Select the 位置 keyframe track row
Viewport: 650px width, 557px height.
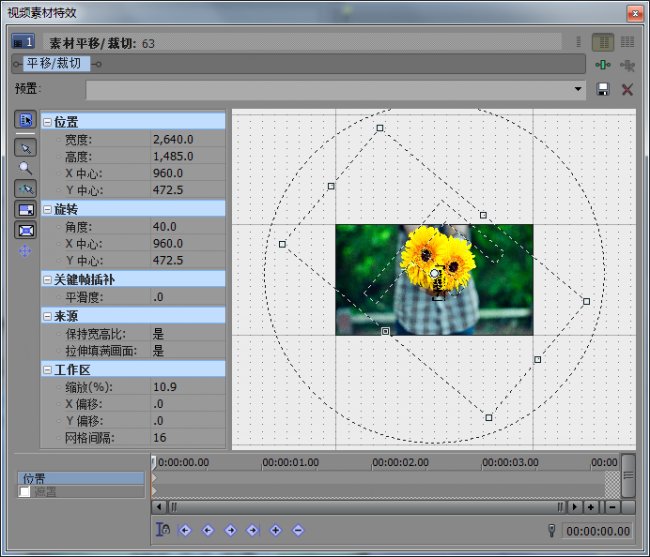pyautogui.click(x=80, y=479)
